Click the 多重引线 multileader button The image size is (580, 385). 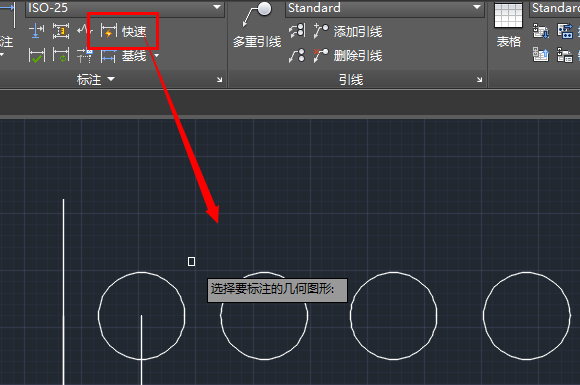257,25
